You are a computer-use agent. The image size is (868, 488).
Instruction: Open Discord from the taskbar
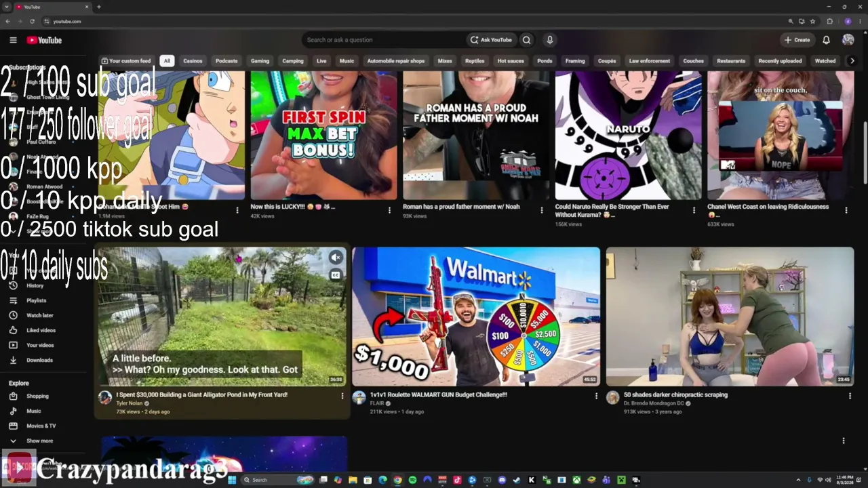click(502, 480)
